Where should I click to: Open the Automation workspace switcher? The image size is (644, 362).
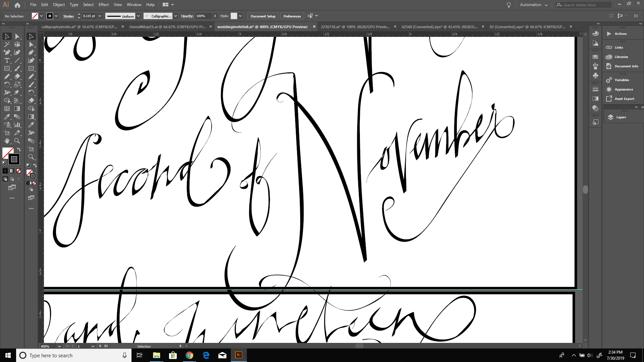pos(533,5)
